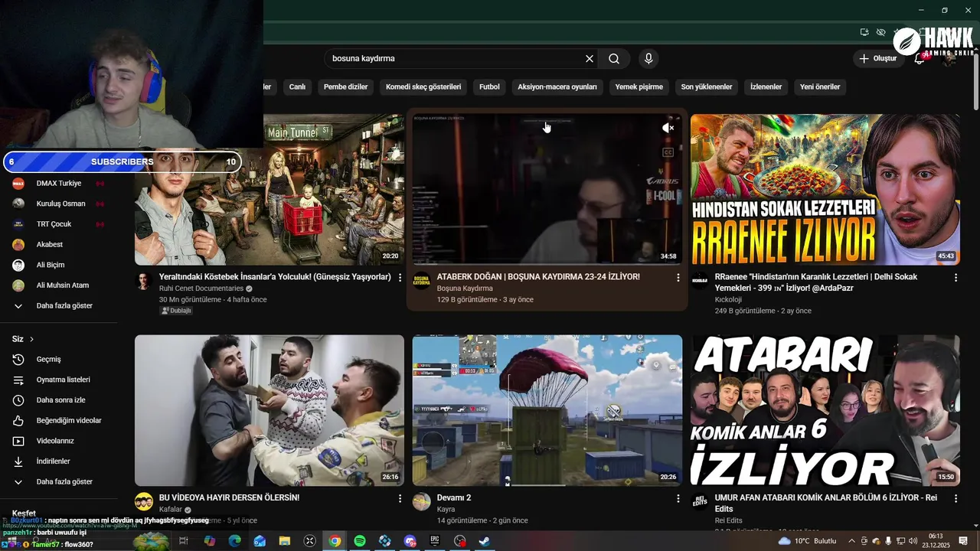
Task: Open the Devamı 2 video title
Action: tap(454, 498)
